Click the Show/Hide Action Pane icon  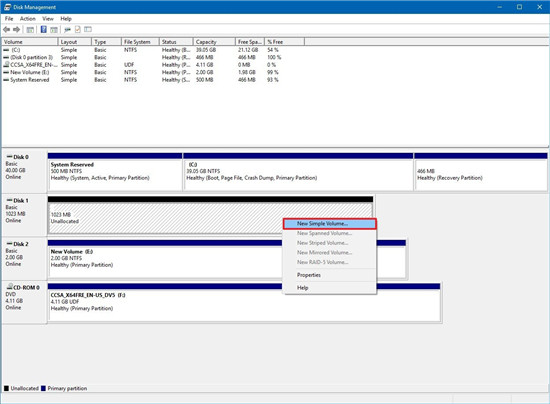[54, 30]
